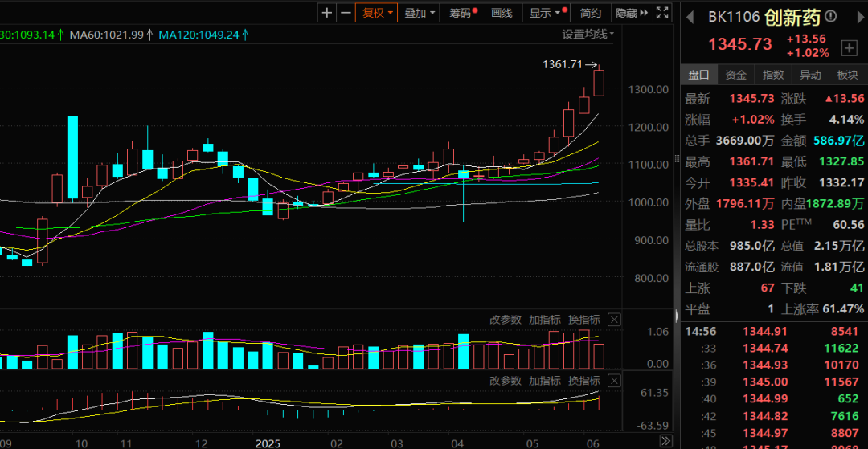
Task: Add 创新药 to watchlist with plus icon
Action: tap(849, 48)
